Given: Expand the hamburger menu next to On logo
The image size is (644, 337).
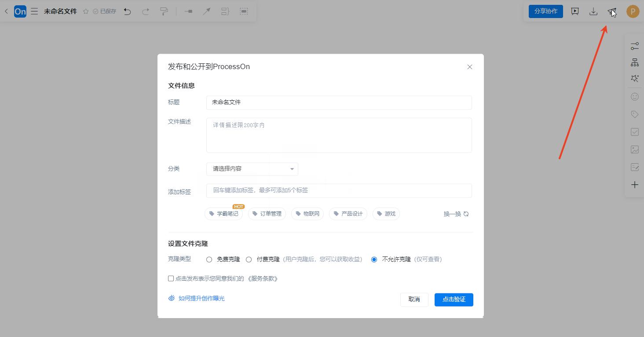Looking at the screenshot, I should tap(34, 11).
